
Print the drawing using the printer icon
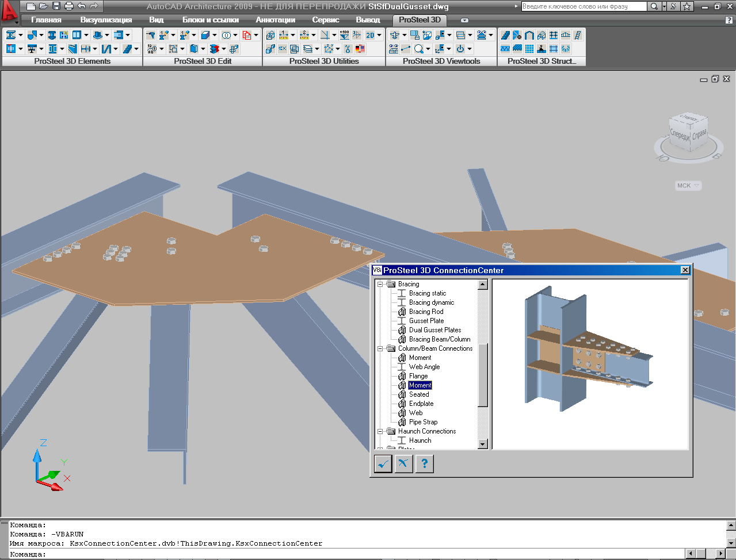tap(68, 6)
